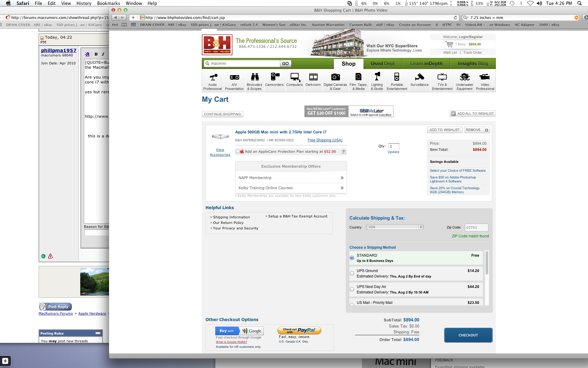Switch to Insights Blog tab
The height and width of the screenshot is (368, 588).
tap(473, 64)
